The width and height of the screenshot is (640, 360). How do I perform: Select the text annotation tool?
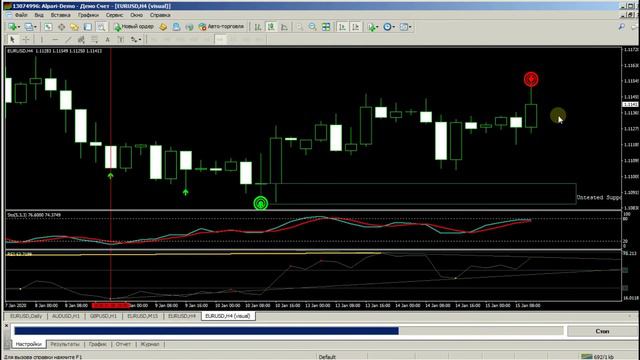pyautogui.click(x=107, y=40)
